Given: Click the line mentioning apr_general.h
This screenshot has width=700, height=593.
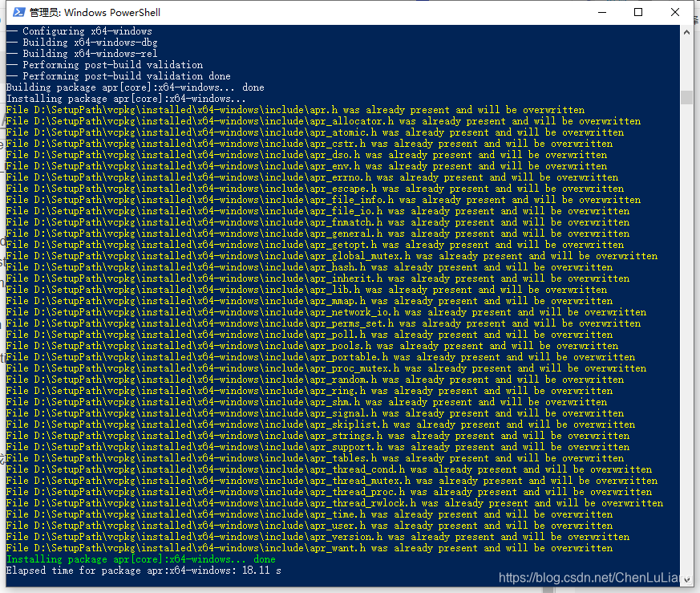Looking at the screenshot, I should coord(318,234).
